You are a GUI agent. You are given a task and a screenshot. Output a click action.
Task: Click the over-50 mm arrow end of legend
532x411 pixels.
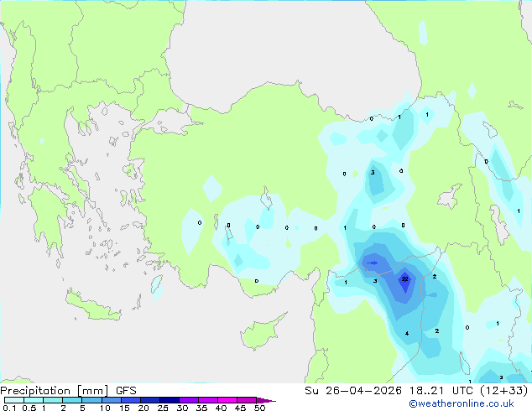click(266, 400)
